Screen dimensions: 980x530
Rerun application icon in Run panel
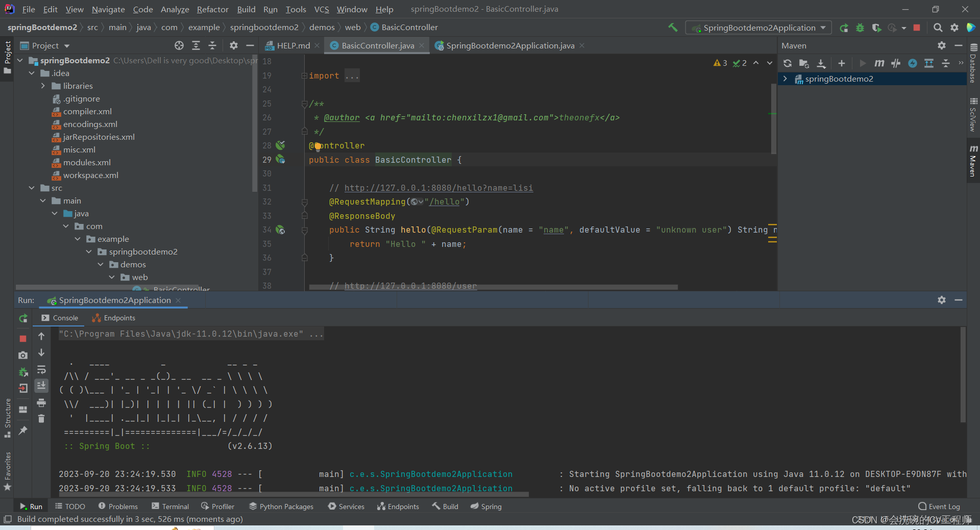[23, 318]
